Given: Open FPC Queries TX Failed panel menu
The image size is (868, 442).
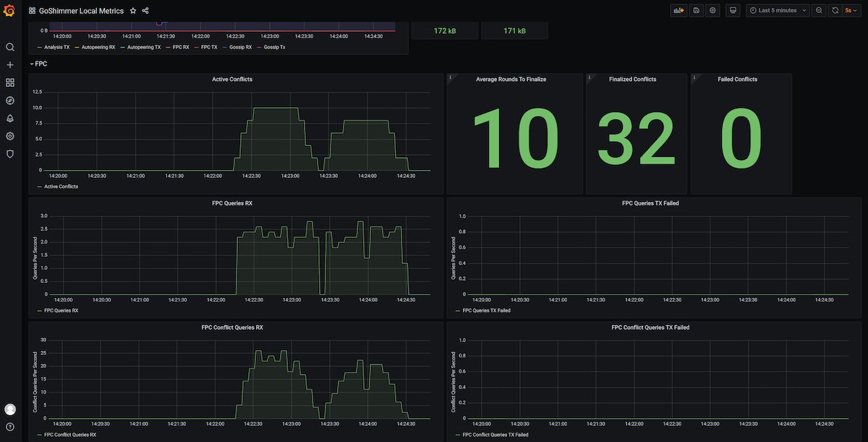Looking at the screenshot, I should coord(650,203).
